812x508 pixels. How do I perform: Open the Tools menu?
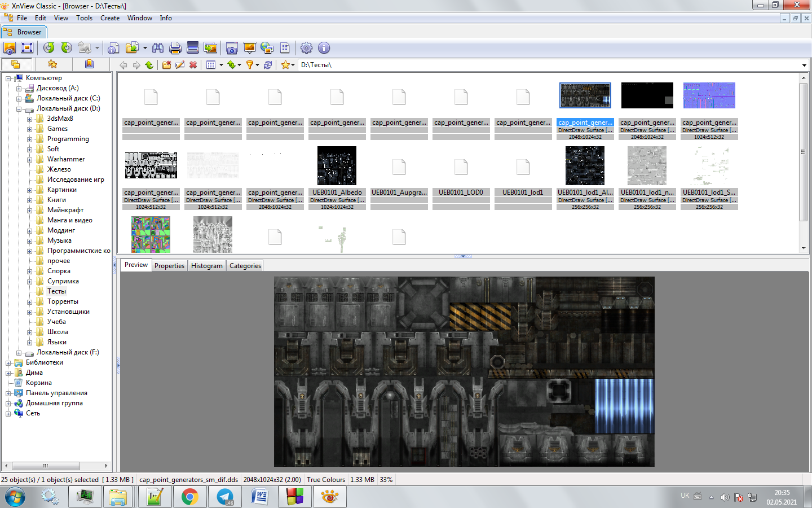pyautogui.click(x=85, y=18)
